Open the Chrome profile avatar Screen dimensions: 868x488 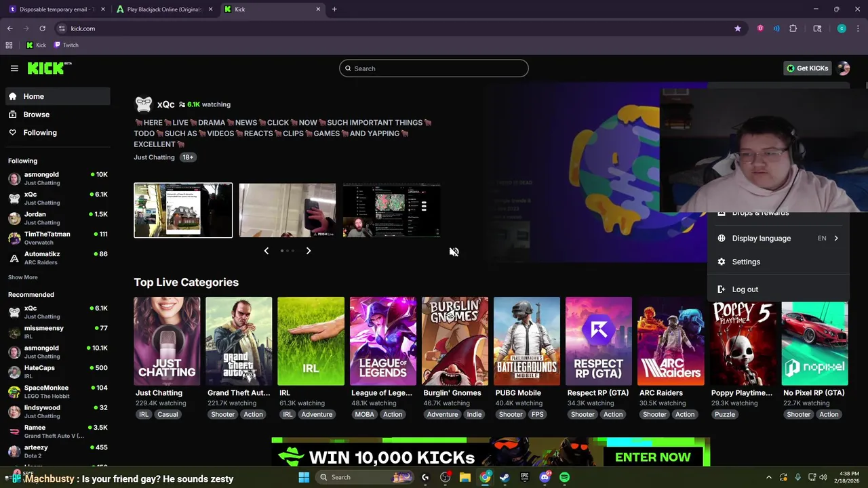[842, 28]
